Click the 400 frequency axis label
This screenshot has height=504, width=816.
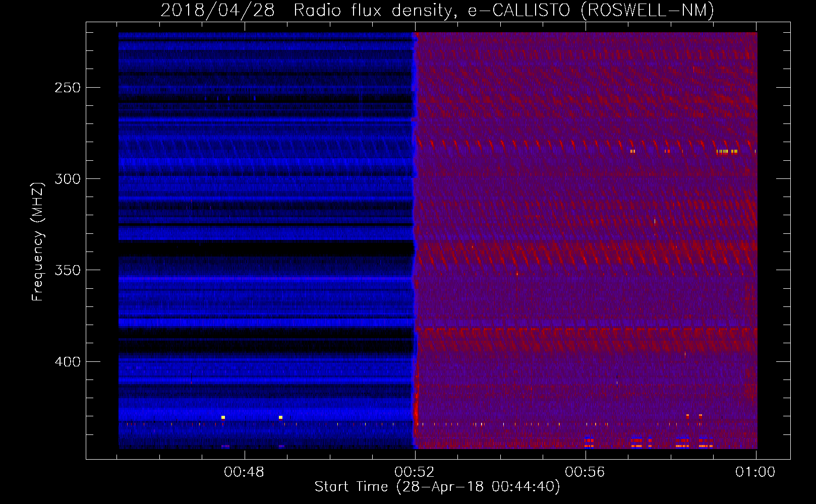coord(68,362)
